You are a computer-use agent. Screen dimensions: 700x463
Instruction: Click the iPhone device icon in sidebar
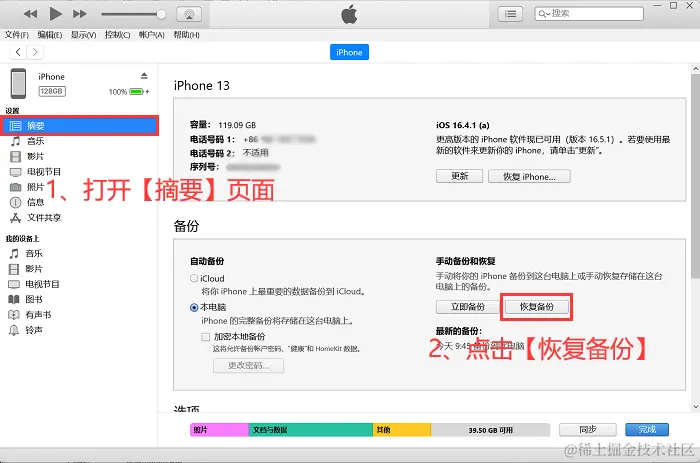point(18,83)
